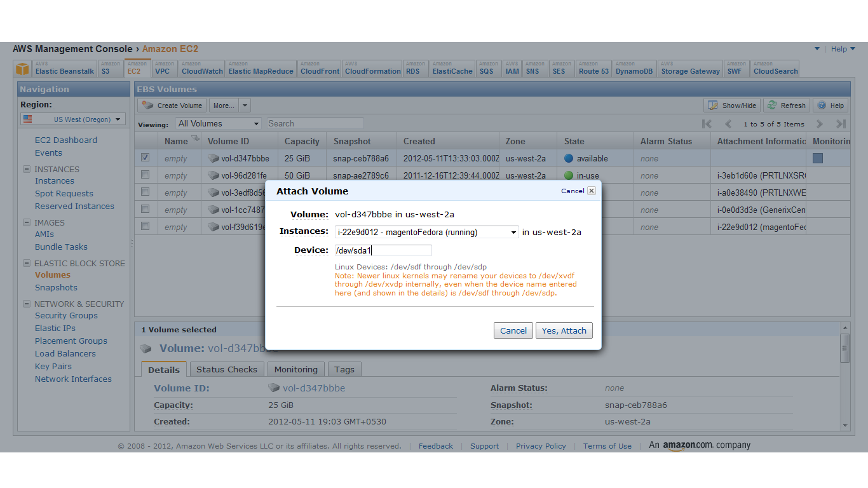The image size is (868, 488).
Task: Switch to the CloudWatch service tab
Action: [x=202, y=68]
